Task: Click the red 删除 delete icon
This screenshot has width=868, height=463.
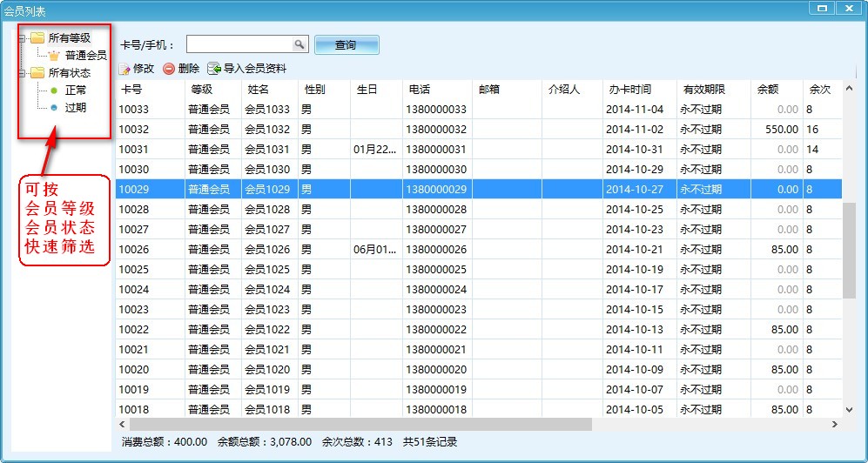Action: pos(169,69)
